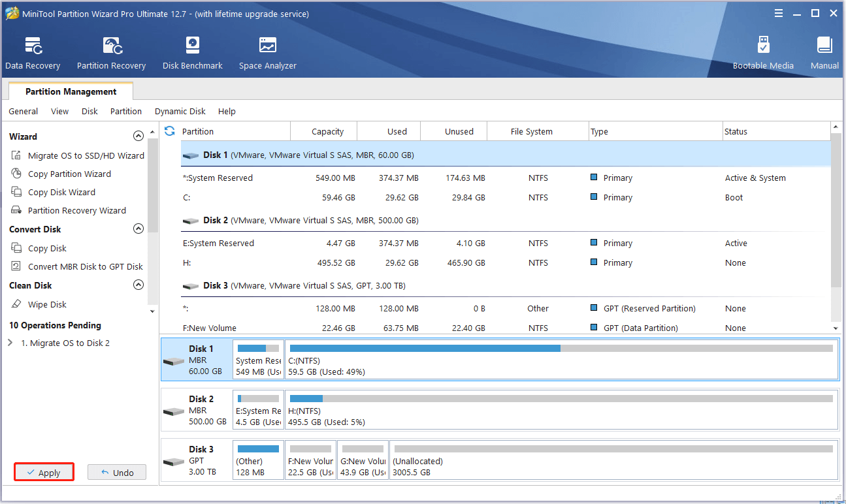
Task: Select the *:System Reserved partition row
Action: 506,178
